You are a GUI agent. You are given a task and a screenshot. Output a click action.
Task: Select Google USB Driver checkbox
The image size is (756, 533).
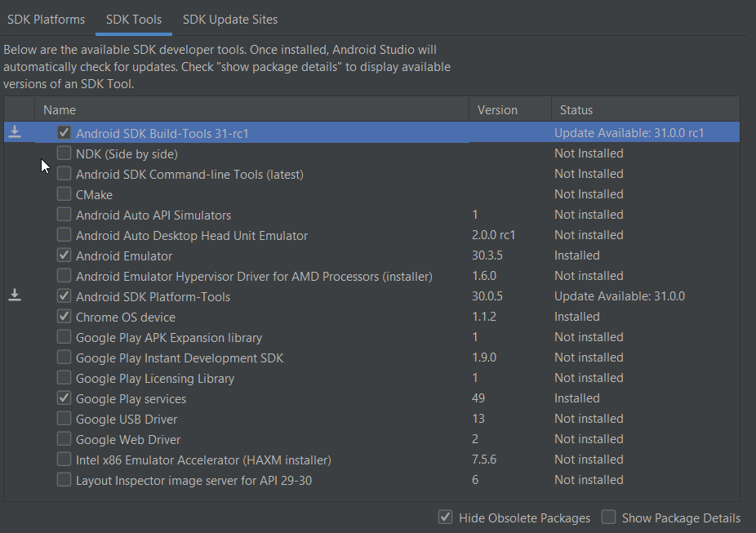pyautogui.click(x=64, y=419)
